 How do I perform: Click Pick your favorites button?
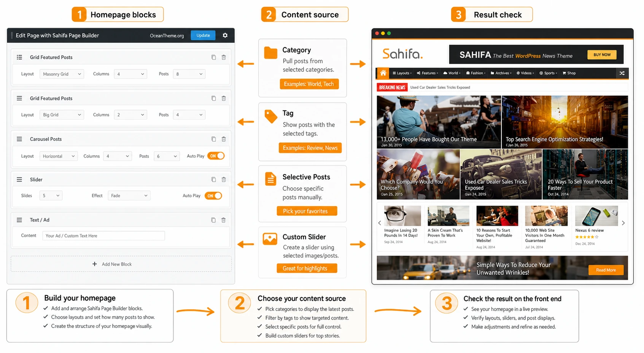tap(307, 211)
